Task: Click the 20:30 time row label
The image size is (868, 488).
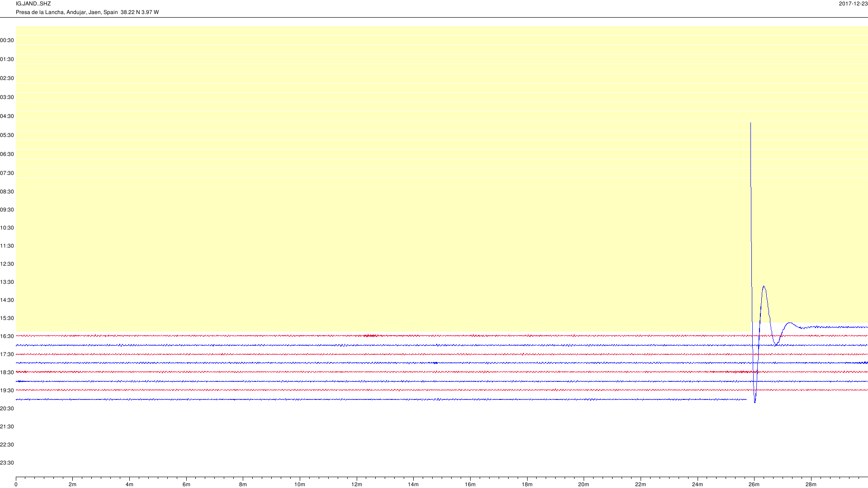Action: pos(7,408)
